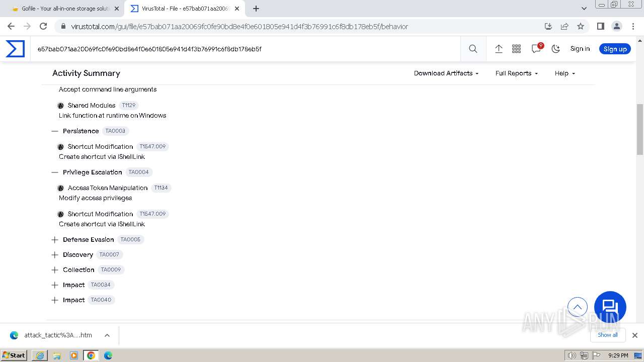Click the browser back arrow
The height and width of the screenshot is (362, 644).
point(11,26)
